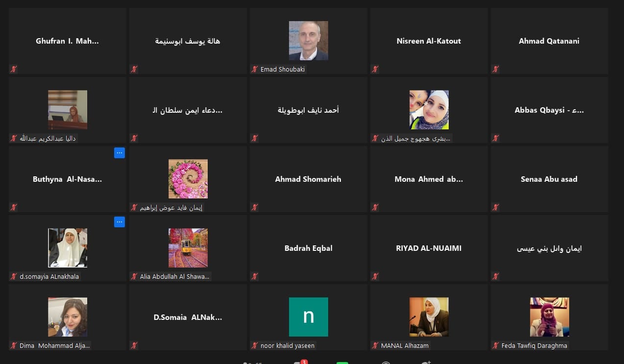Click the green share screen button
624x364 pixels.
[x=342, y=363]
